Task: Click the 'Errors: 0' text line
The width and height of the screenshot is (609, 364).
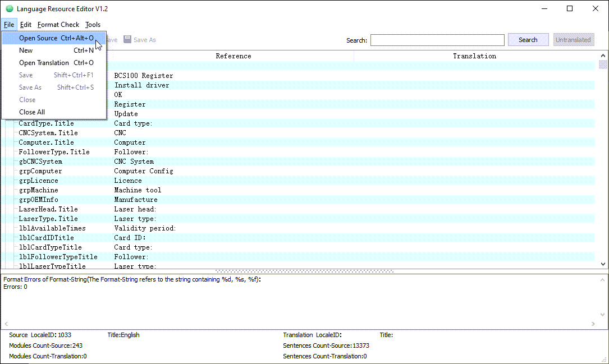Action: tap(15, 287)
